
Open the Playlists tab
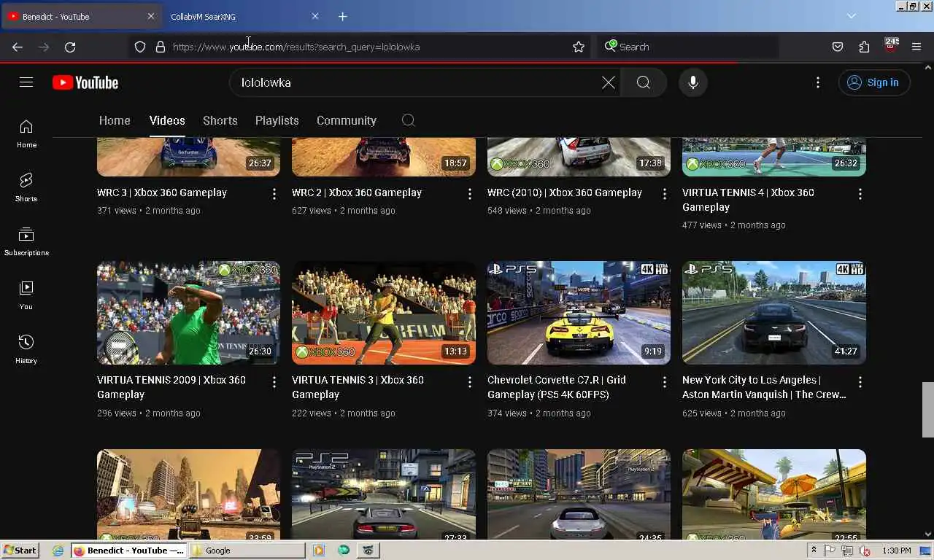[277, 120]
